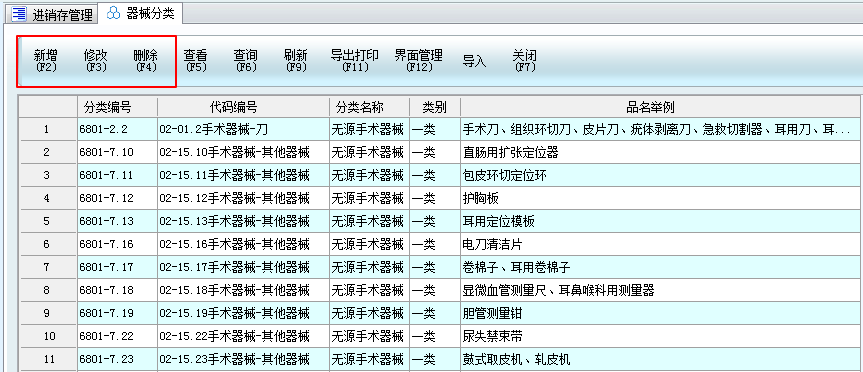The image size is (863, 372).
Task: Open 查看 (F5) to view the record
Action: tap(195, 61)
